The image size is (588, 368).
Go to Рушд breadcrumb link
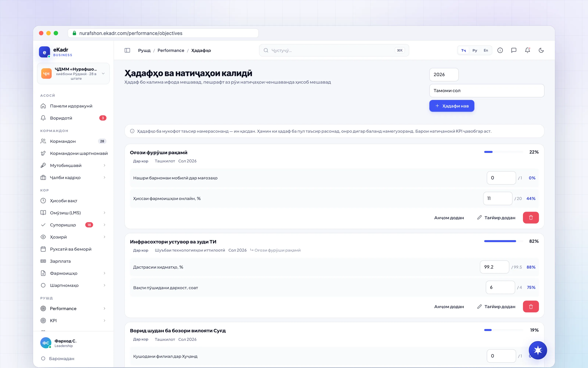tap(144, 50)
